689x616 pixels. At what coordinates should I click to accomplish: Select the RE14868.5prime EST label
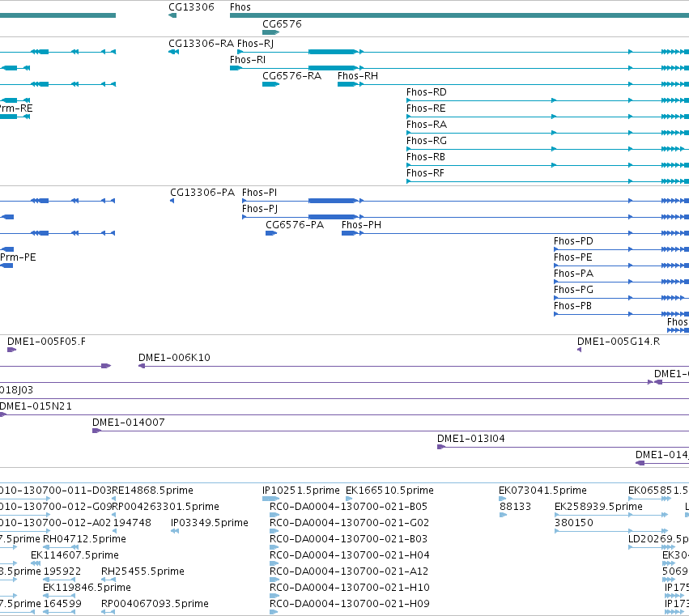tap(152, 491)
